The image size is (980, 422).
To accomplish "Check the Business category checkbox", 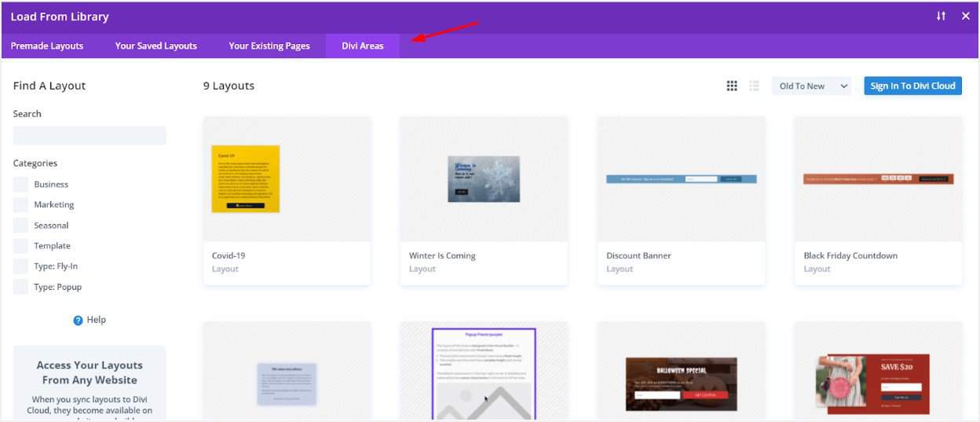I will pos(20,185).
